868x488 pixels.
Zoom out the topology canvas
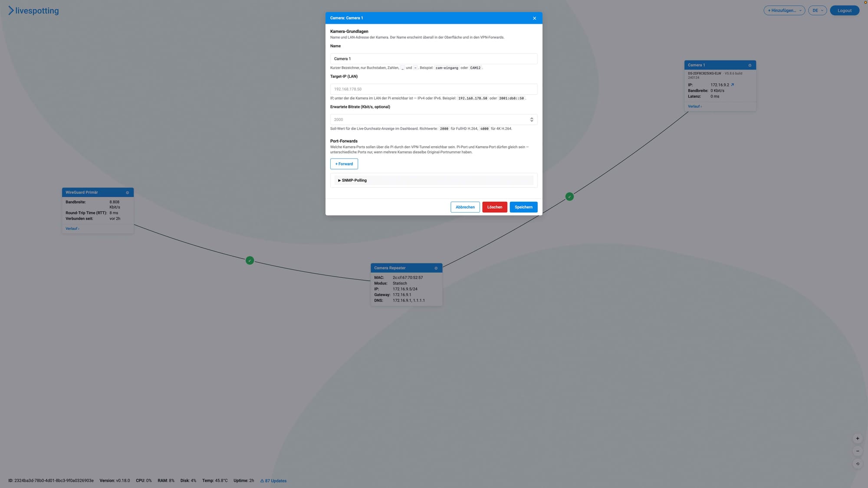tap(858, 451)
